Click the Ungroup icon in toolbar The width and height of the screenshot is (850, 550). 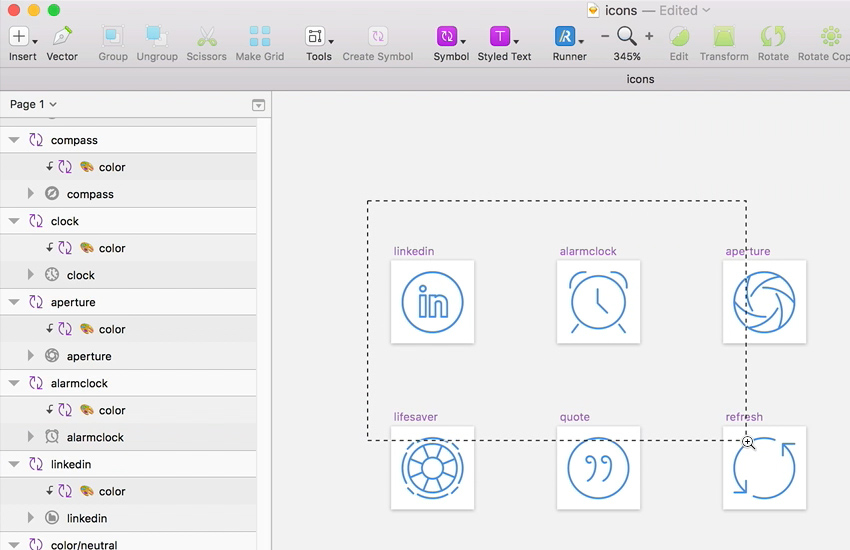point(156,37)
